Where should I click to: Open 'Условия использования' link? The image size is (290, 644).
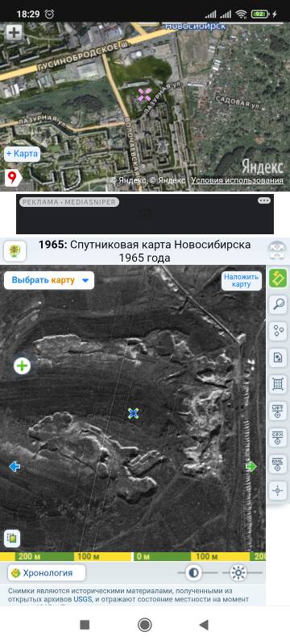coord(237,180)
